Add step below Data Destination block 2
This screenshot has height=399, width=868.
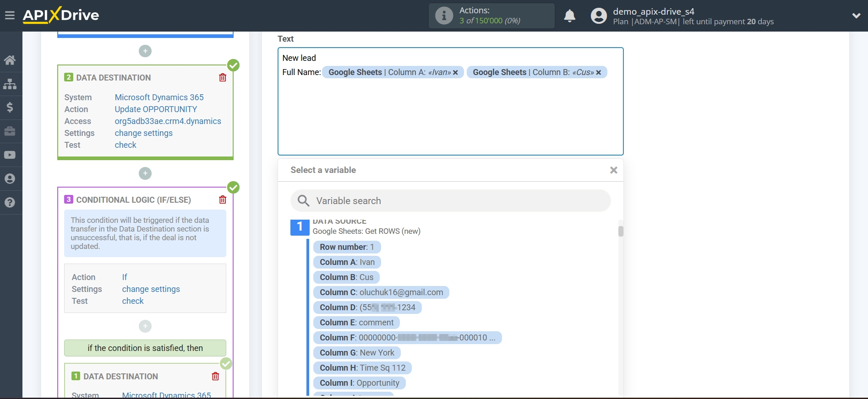(x=145, y=173)
